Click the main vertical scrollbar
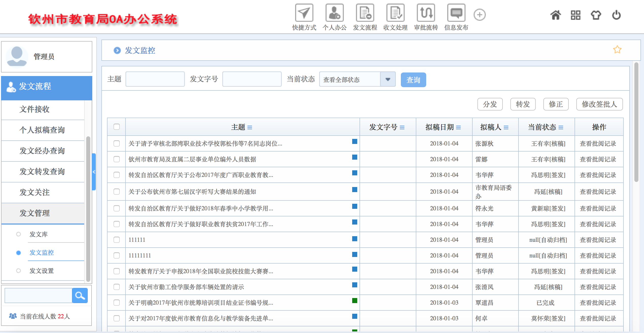The width and height of the screenshot is (644, 333). (636, 122)
